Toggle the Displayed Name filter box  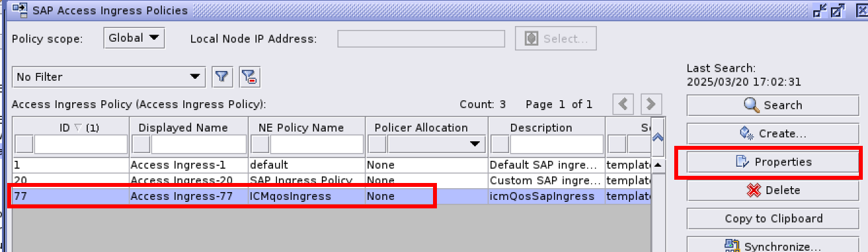(141, 144)
